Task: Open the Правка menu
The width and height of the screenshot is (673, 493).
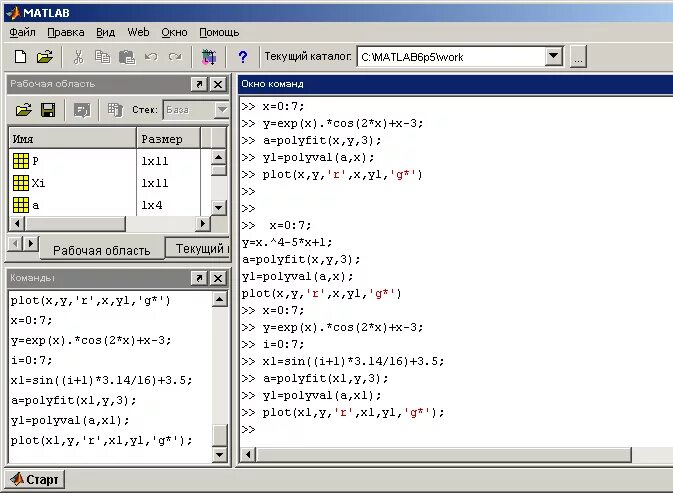Action: (66, 32)
